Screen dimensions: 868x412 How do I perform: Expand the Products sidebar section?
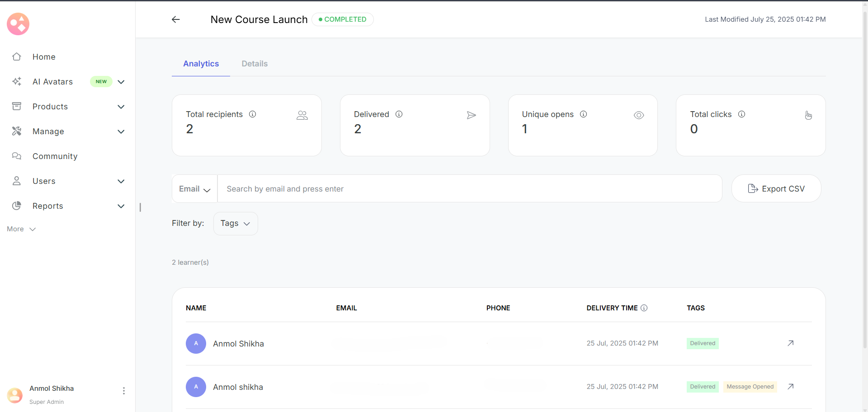coord(121,107)
